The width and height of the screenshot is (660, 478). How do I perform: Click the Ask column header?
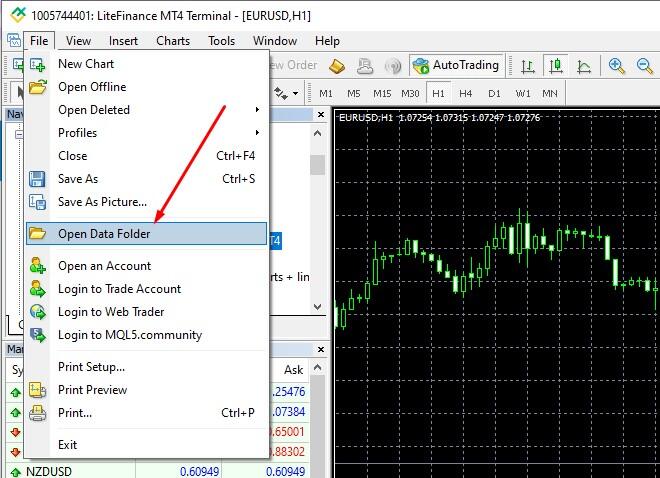(293, 370)
